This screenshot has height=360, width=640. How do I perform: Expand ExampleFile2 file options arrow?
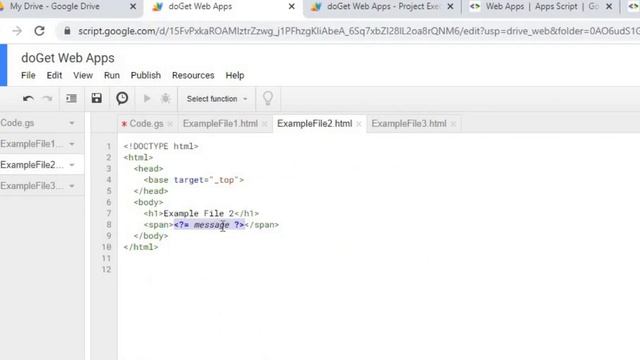[x=72, y=165]
